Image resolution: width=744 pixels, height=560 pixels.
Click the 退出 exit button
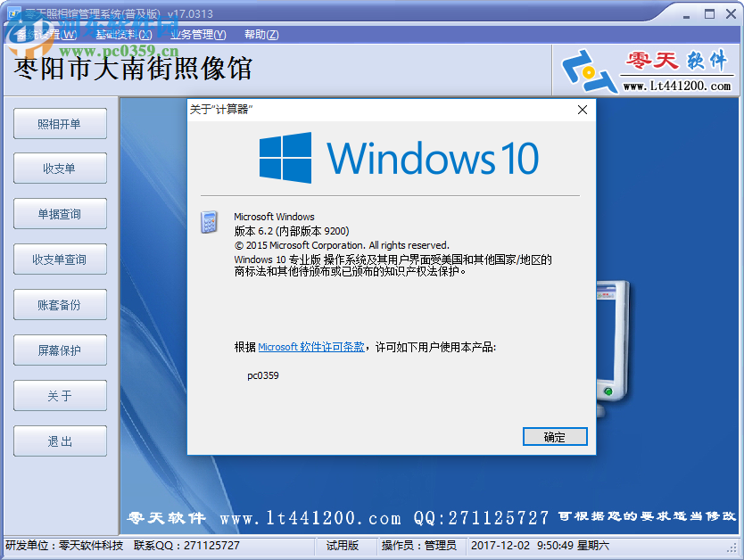pyautogui.click(x=60, y=441)
